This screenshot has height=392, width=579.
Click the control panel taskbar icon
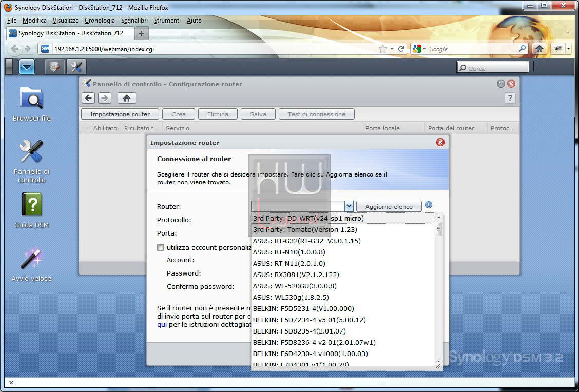76,67
